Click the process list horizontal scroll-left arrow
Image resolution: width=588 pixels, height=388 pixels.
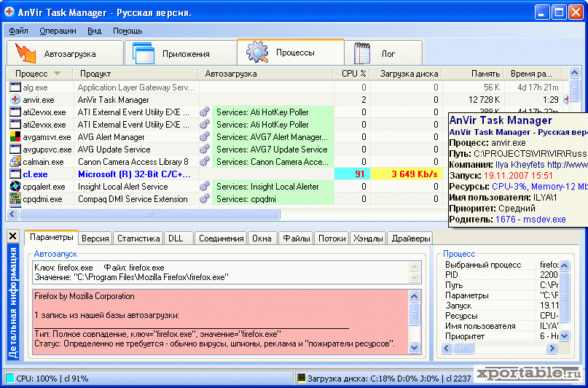(12, 214)
